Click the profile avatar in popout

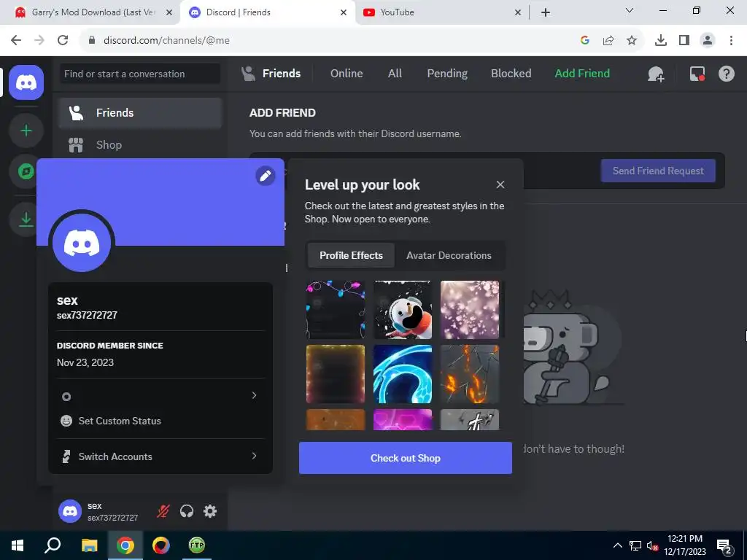click(82, 243)
